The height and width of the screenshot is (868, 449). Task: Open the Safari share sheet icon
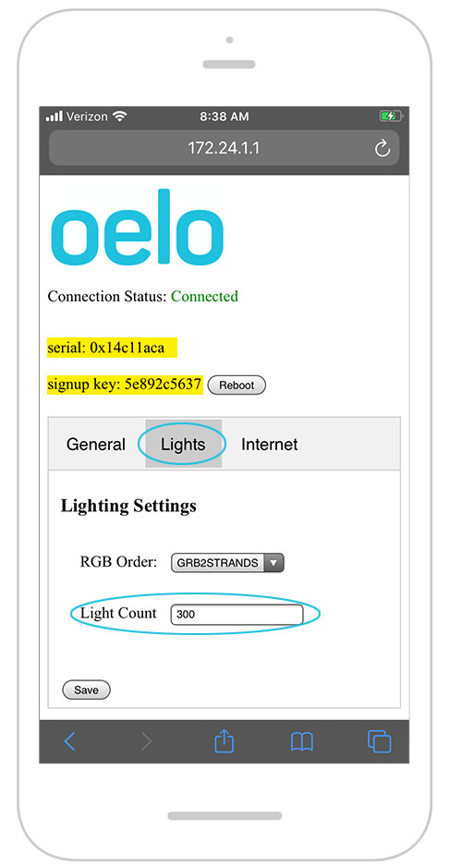coord(224,740)
